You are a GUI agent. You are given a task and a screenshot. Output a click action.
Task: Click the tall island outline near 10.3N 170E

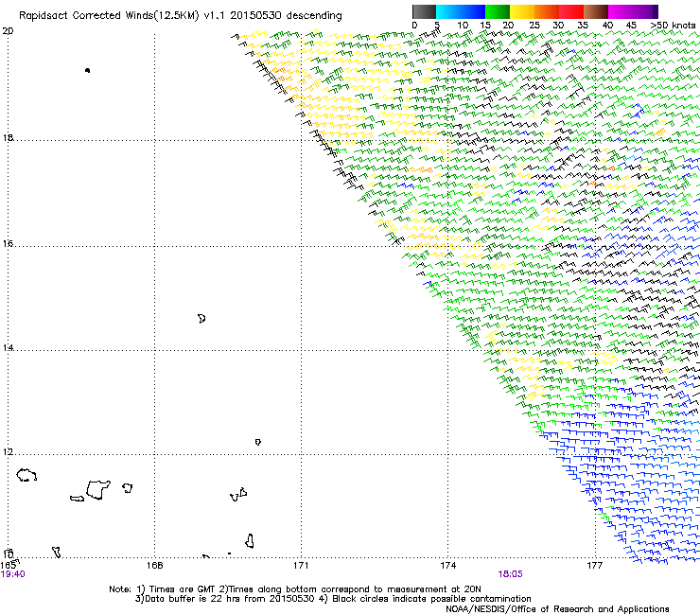tap(250, 541)
